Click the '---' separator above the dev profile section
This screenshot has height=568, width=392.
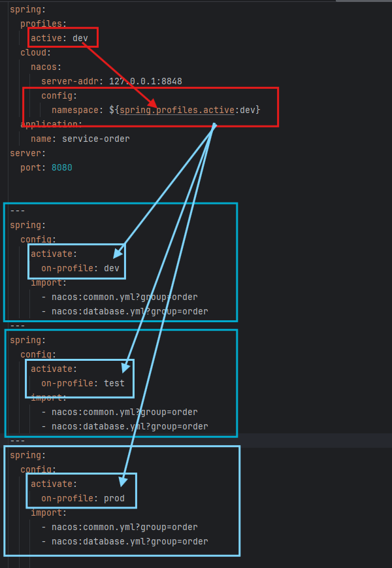point(18,210)
